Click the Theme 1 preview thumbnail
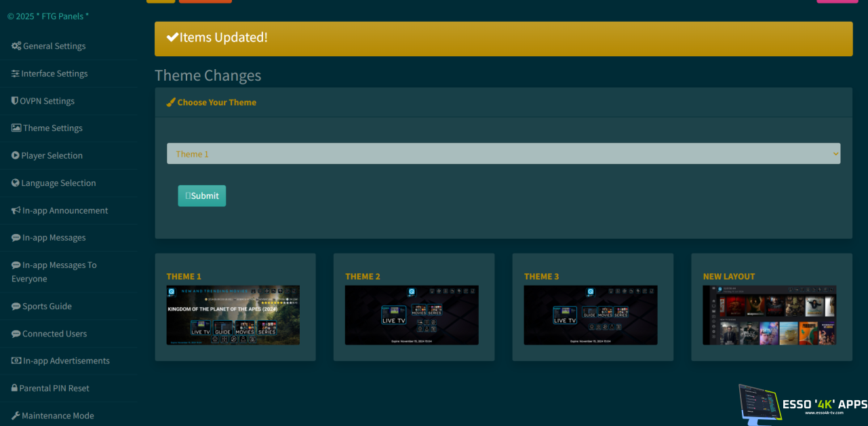The image size is (868, 426). click(x=233, y=315)
